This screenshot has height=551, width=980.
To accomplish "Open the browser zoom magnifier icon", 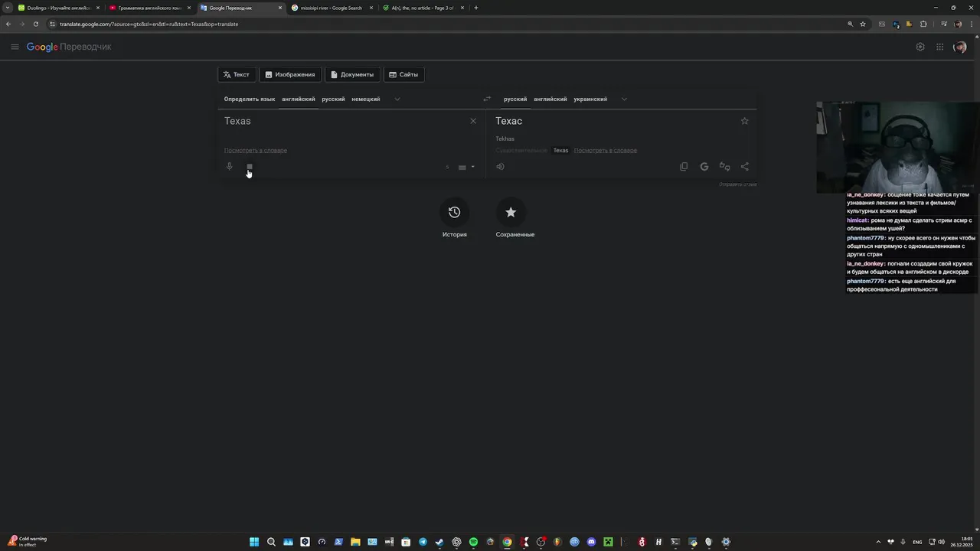I will 850,24.
